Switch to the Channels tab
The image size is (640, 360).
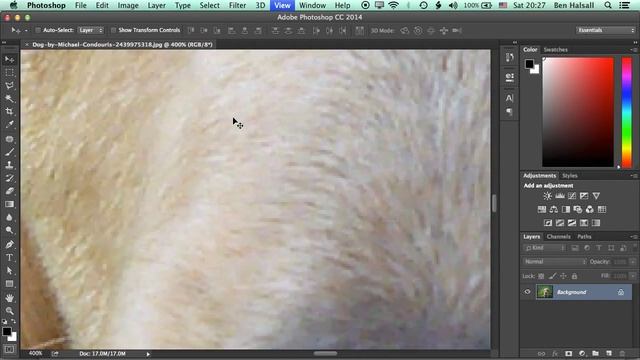558,237
